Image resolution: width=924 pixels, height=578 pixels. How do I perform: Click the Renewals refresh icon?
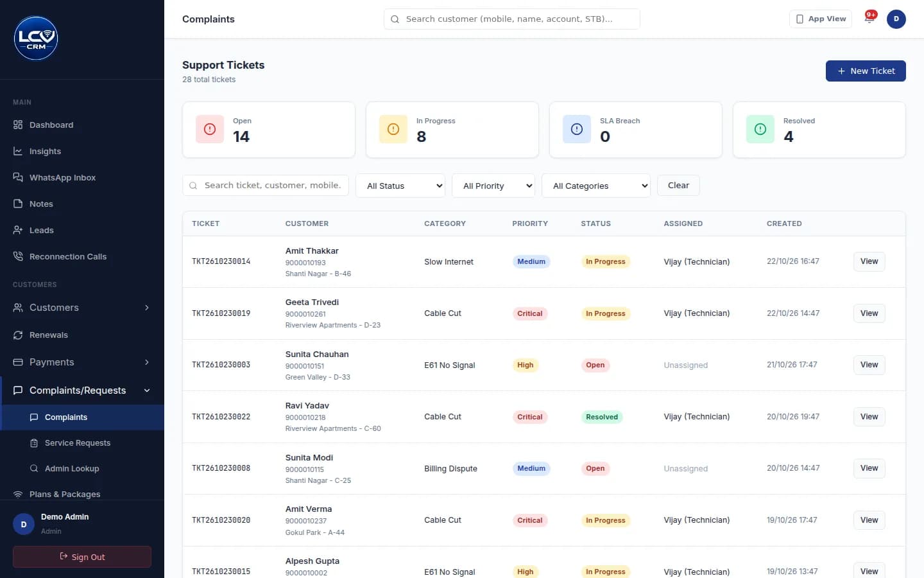pos(18,335)
